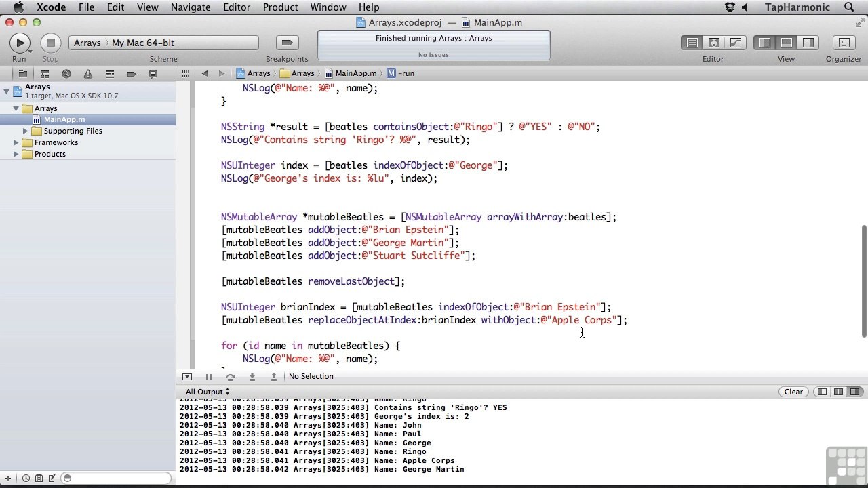Screen dimensions: 868x488
Task: Open the Debug navigator
Action: pyautogui.click(x=109, y=74)
